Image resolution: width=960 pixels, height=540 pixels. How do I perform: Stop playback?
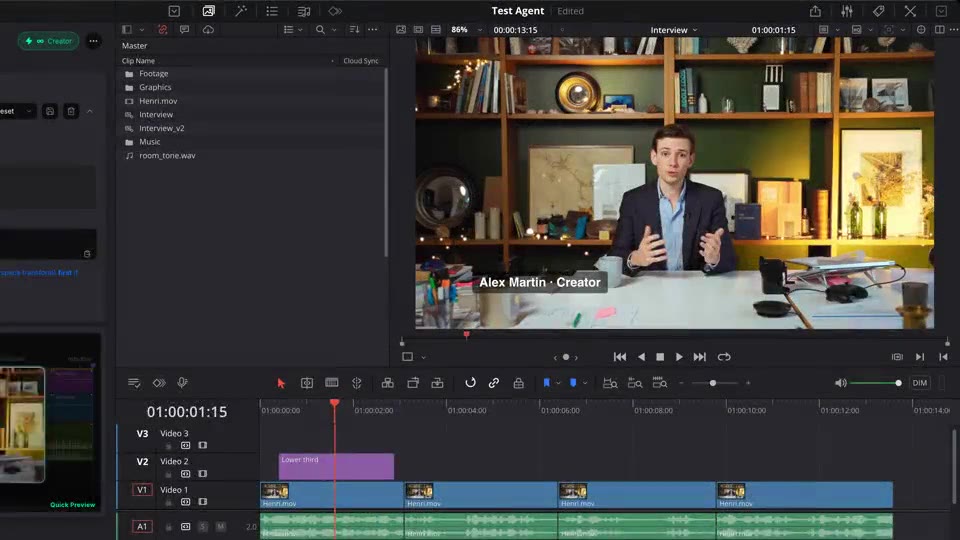tap(660, 357)
